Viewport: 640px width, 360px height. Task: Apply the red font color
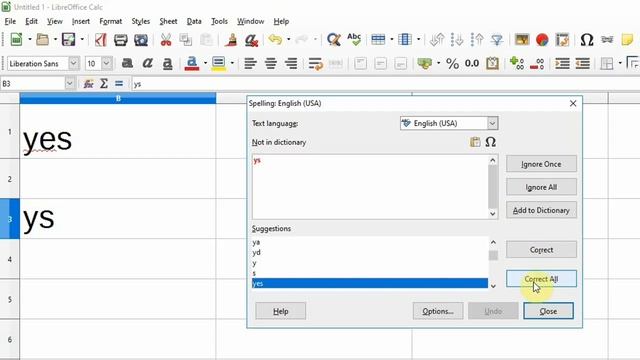coord(192,63)
